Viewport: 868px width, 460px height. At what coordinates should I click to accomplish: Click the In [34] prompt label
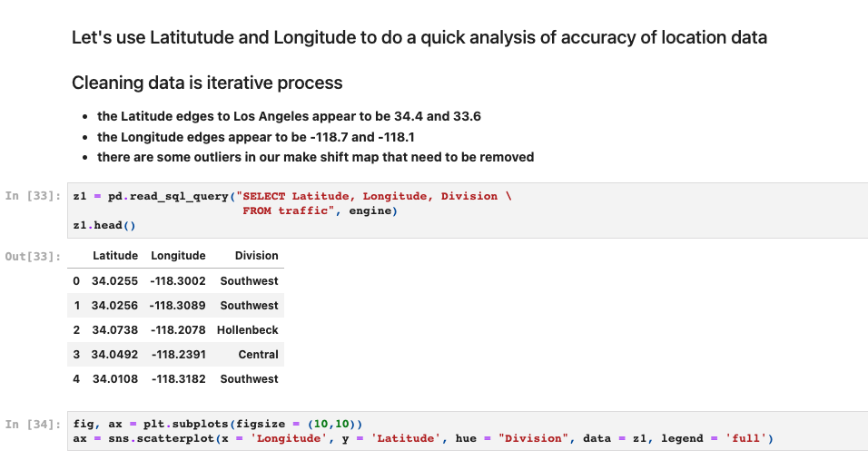click(x=34, y=424)
